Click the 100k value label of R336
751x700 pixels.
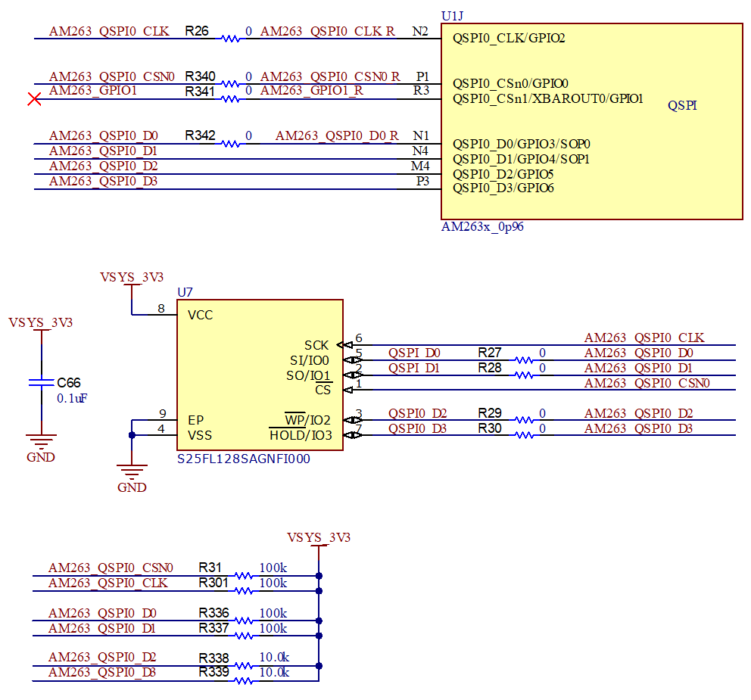(274, 613)
